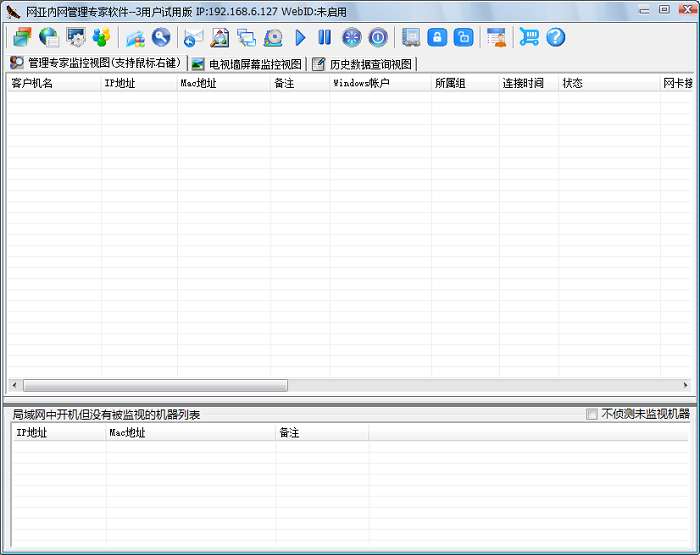The width and height of the screenshot is (700, 555).
Task: Click the stacked windows toolbar icon
Action: click(22, 38)
